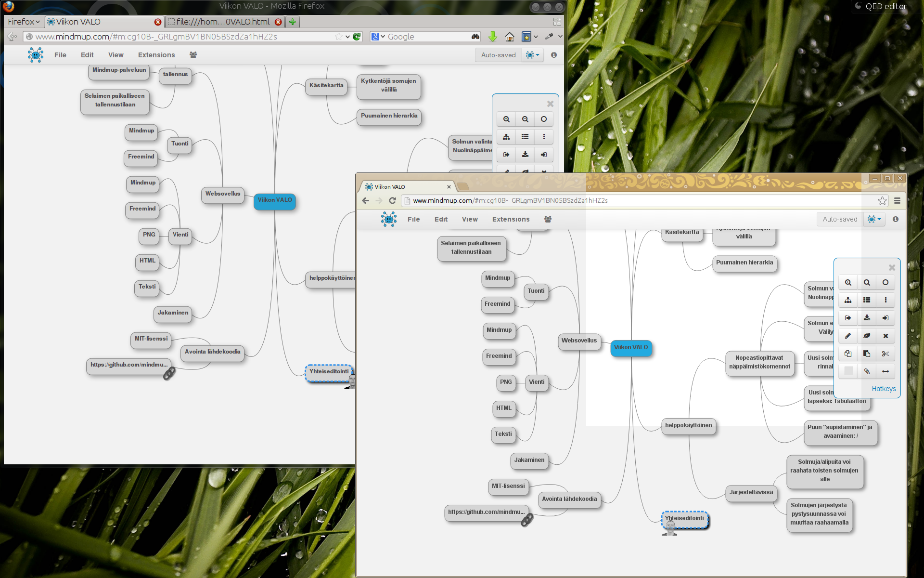Click zoom in icon in Chrome floating toolbar
Image resolution: width=924 pixels, height=578 pixels.
click(x=848, y=283)
